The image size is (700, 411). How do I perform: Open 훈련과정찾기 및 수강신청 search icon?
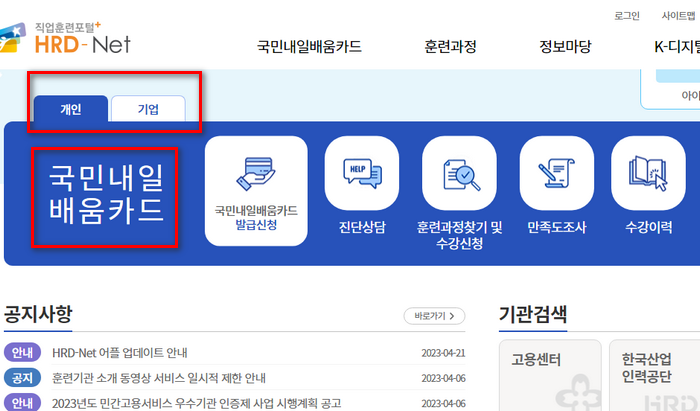point(459,173)
